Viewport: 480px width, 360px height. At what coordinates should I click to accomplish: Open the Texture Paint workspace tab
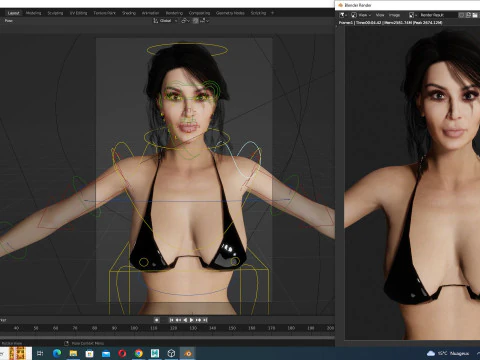tap(104, 13)
